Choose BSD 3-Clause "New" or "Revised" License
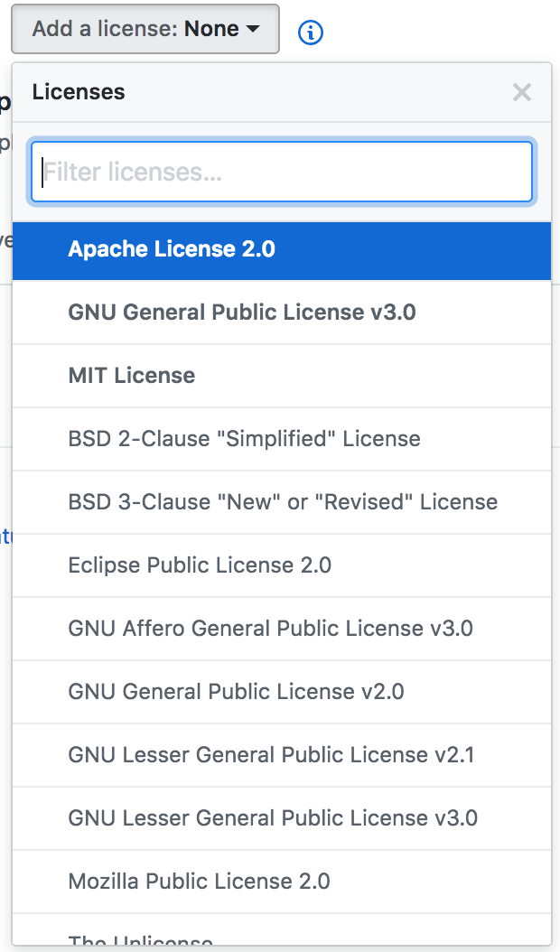 [x=282, y=502]
